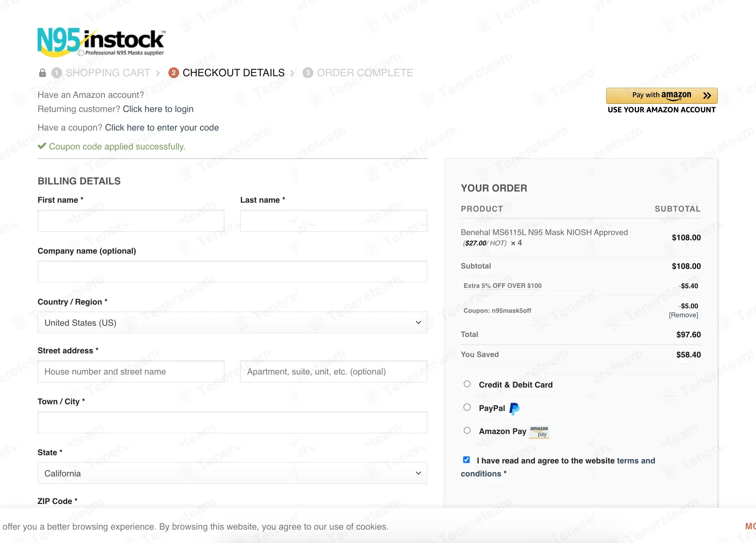Select the Amazon Pay radio button
This screenshot has height=543, width=756.
pyautogui.click(x=467, y=430)
